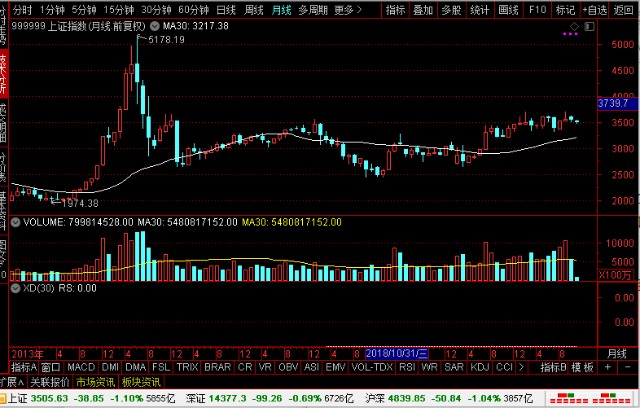Screen dimensions: 640x408
Task: Open the 多周期 multi-period view
Action: pos(313,10)
